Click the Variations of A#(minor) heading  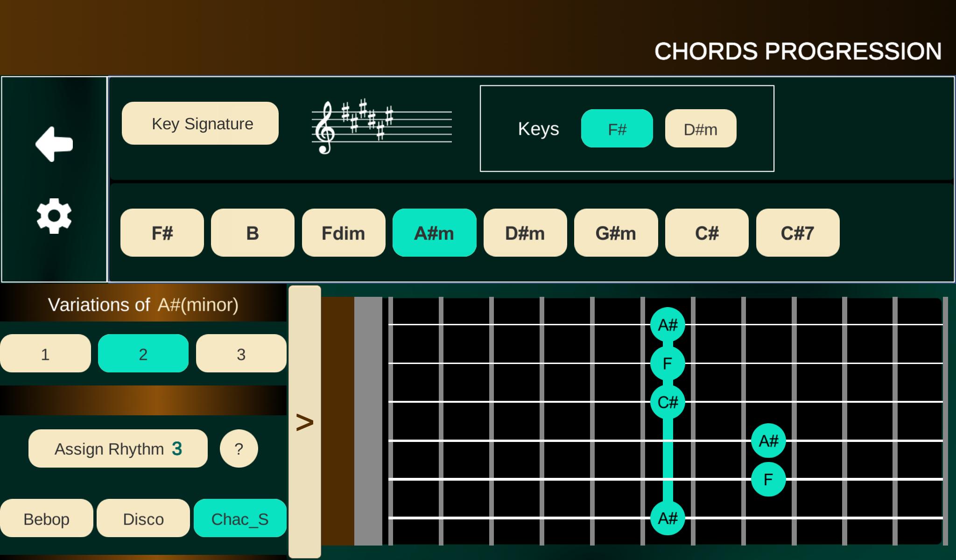(x=143, y=305)
